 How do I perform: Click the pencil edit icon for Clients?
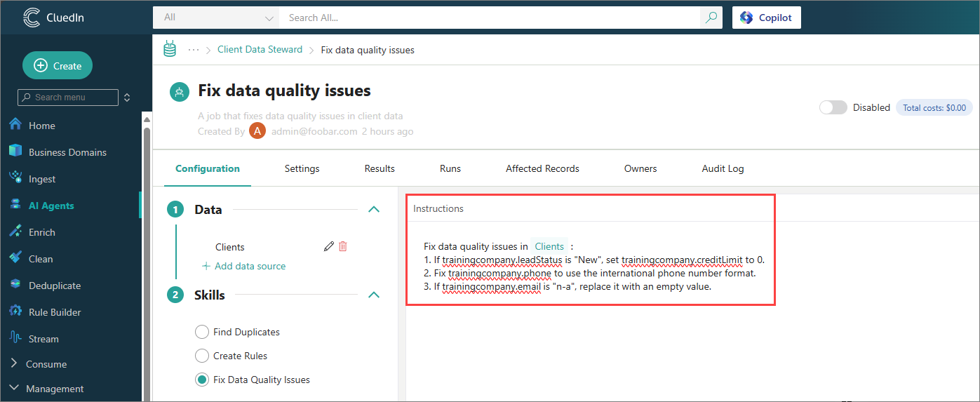click(328, 246)
